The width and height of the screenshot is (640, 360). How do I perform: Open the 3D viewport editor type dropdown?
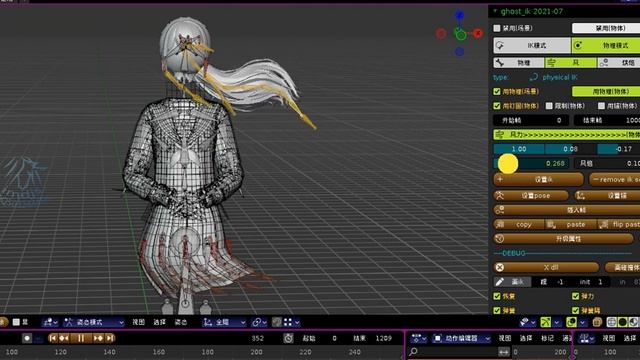(x=50, y=322)
